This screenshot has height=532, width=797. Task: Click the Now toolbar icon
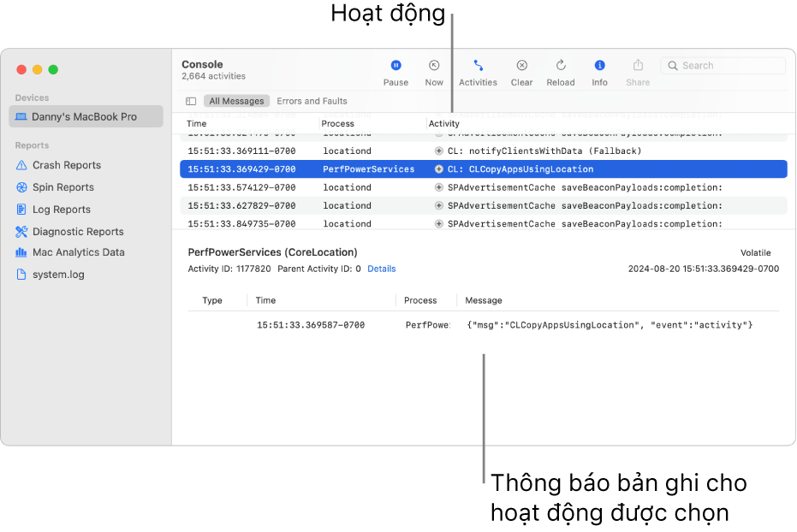point(434,66)
